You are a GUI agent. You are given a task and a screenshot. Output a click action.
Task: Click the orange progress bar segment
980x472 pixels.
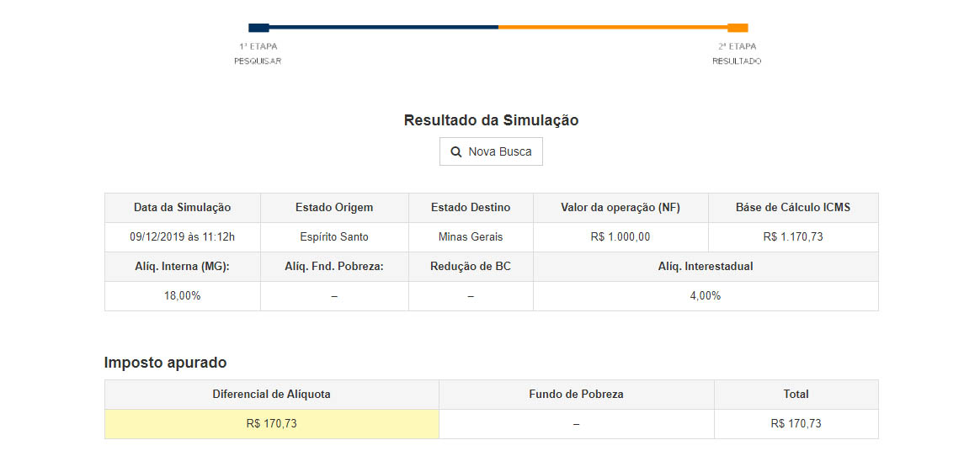coord(612,27)
